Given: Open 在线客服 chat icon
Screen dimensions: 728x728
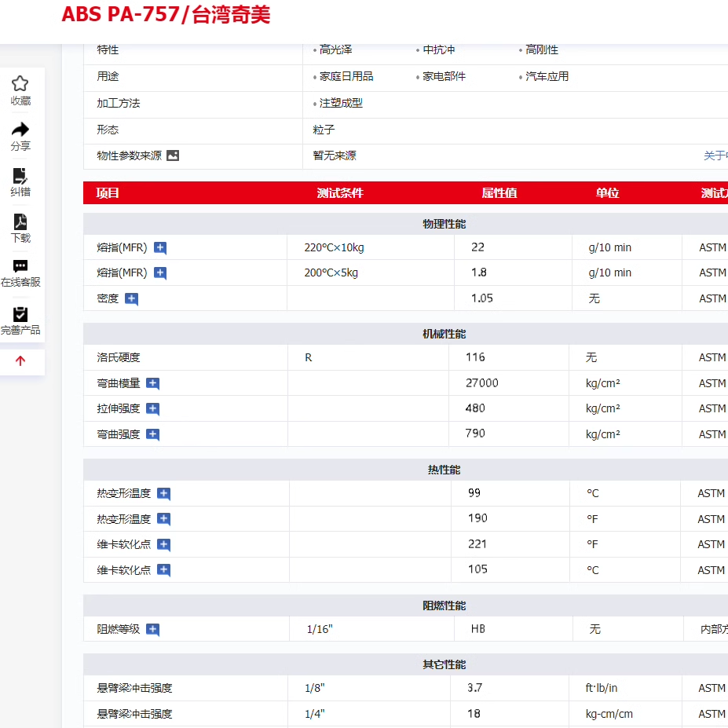Looking at the screenshot, I should pos(20,266).
